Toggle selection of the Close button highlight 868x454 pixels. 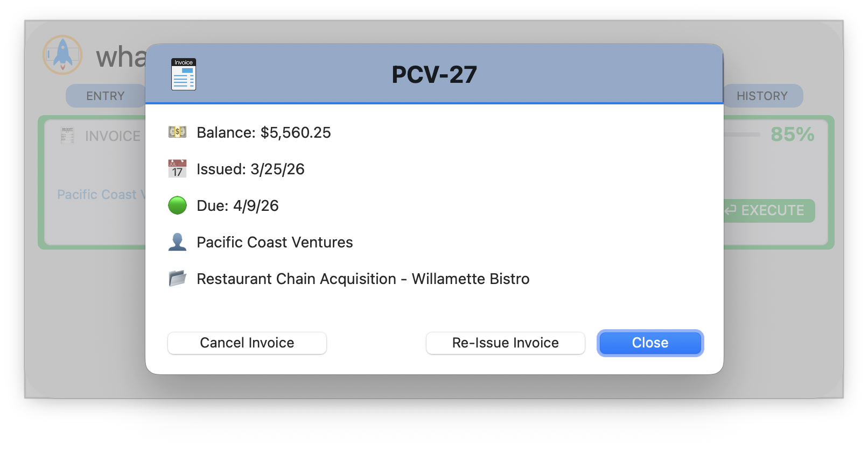click(649, 343)
